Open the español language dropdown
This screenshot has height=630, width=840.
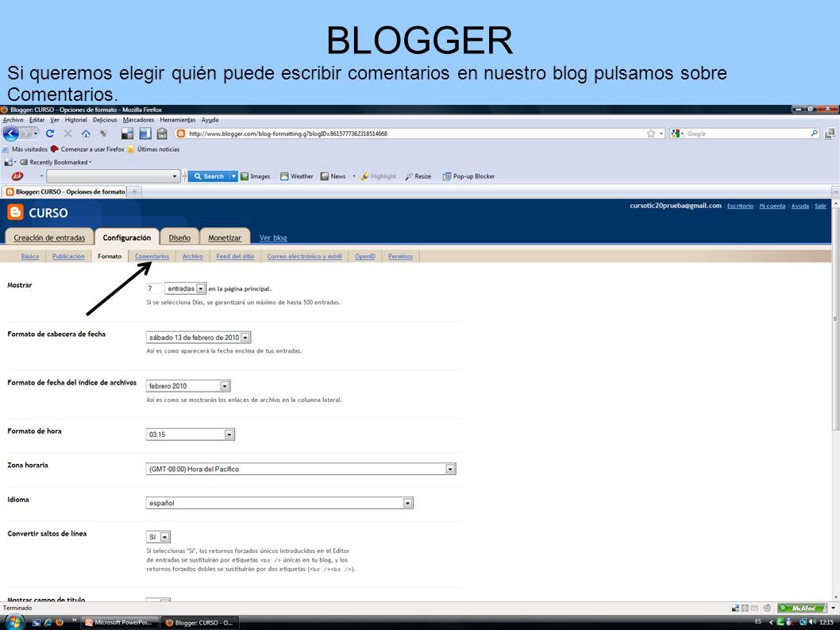point(279,503)
